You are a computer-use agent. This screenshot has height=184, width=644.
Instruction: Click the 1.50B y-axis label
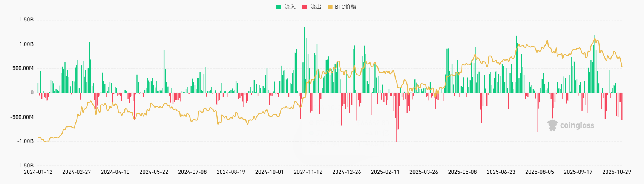[x=26, y=20]
